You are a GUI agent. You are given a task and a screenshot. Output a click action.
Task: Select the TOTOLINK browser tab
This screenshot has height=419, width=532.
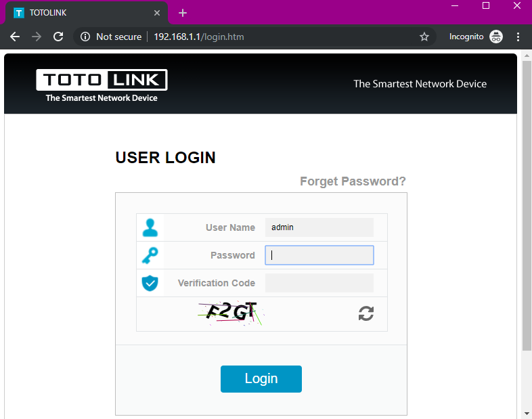pos(86,13)
